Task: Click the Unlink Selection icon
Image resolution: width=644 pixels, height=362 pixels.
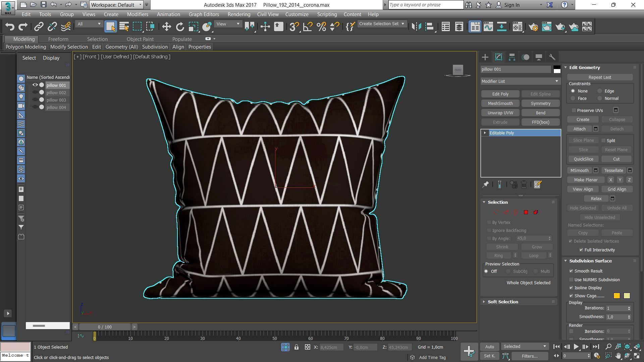Action: (52, 26)
